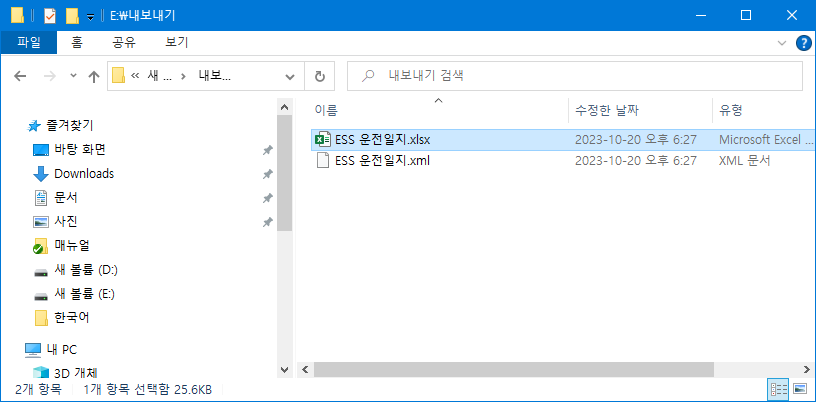Click the file list horizontal scroll right arrow
The image size is (816, 402).
coord(806,370)
